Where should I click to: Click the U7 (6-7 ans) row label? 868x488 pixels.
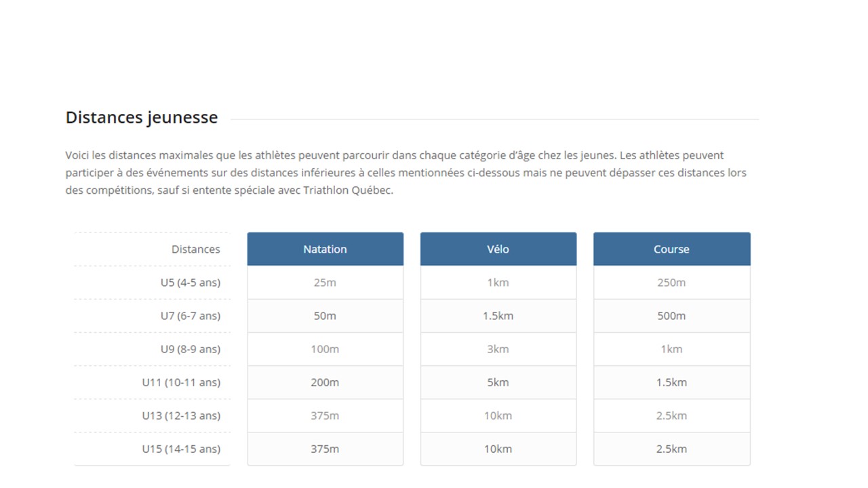(x=191, y=316)
